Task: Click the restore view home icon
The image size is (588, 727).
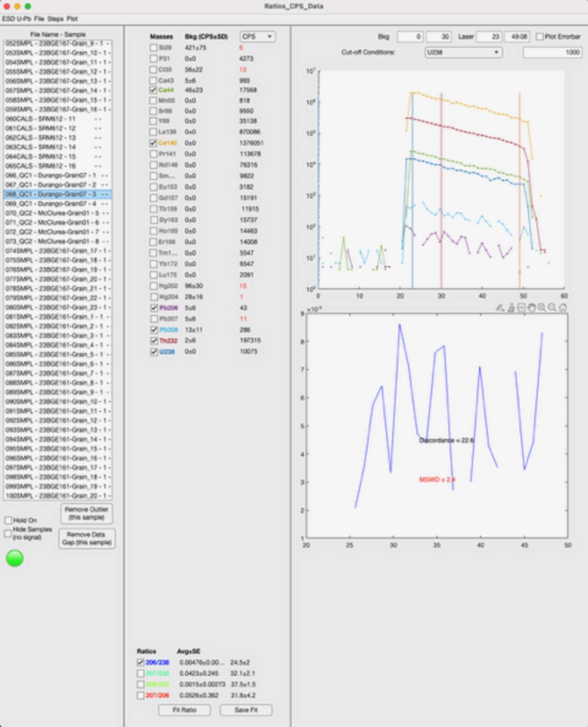Action: [563, 308]
